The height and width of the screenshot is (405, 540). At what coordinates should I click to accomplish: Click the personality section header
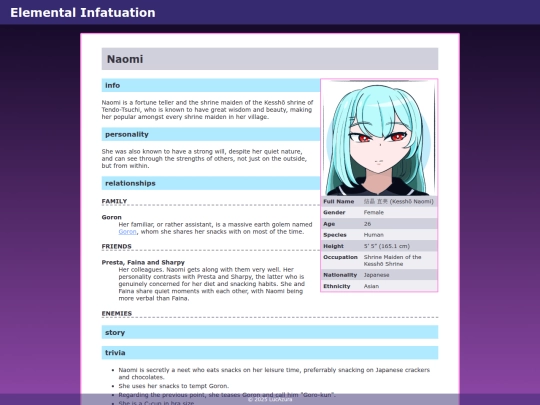coord(211,134)
